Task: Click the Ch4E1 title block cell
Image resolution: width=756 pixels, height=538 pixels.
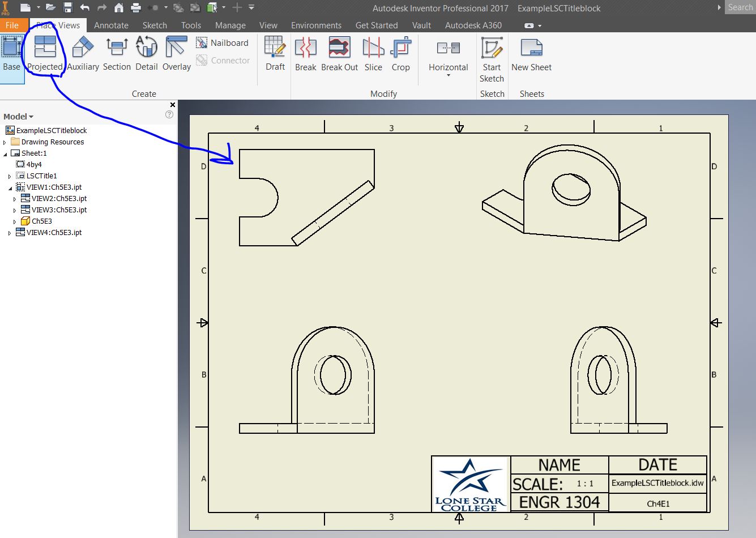Action: tap(657, 503)
